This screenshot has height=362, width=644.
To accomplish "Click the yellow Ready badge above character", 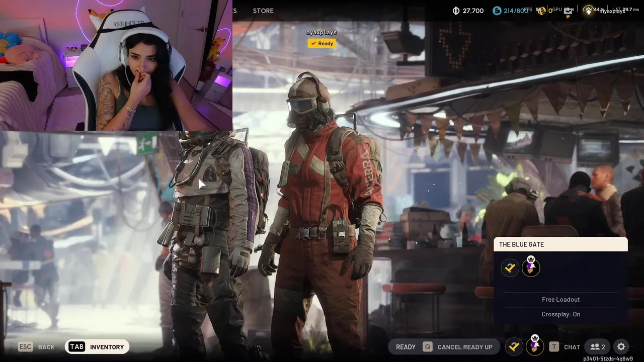I will click(322, 43).
